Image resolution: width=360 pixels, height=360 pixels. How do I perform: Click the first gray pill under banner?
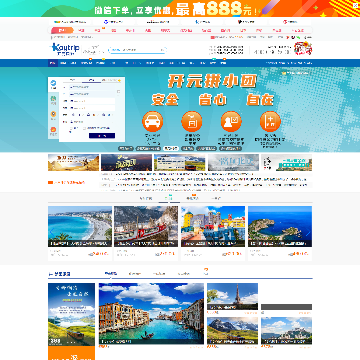126,148
